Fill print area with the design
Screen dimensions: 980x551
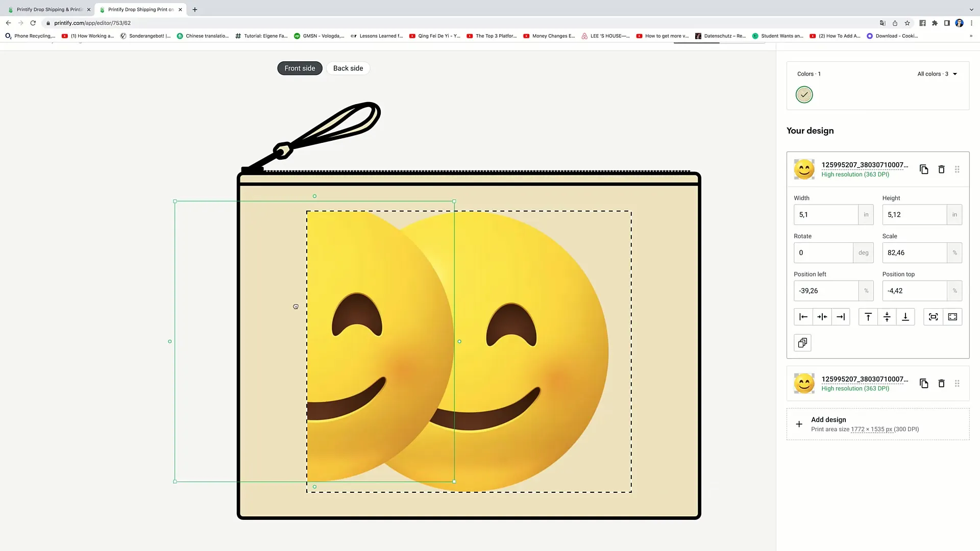952,317
